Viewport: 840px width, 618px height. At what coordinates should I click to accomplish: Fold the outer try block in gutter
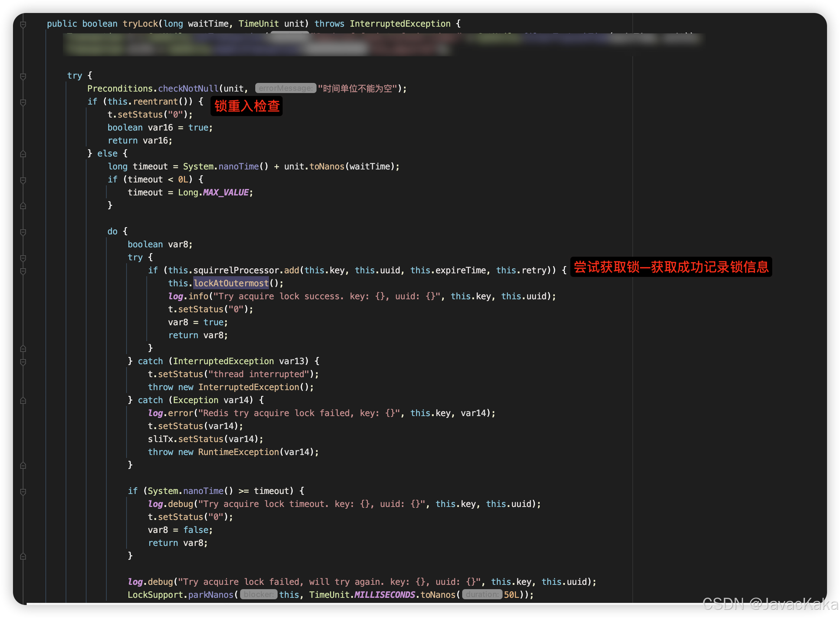pyautogui.click(x=23, y=76)
